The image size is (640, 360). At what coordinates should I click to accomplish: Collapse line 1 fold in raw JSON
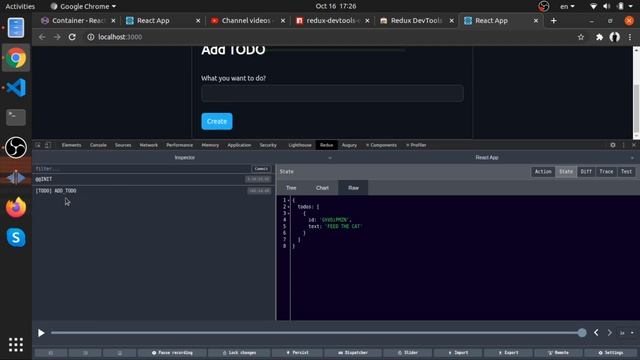coord(289,200)
